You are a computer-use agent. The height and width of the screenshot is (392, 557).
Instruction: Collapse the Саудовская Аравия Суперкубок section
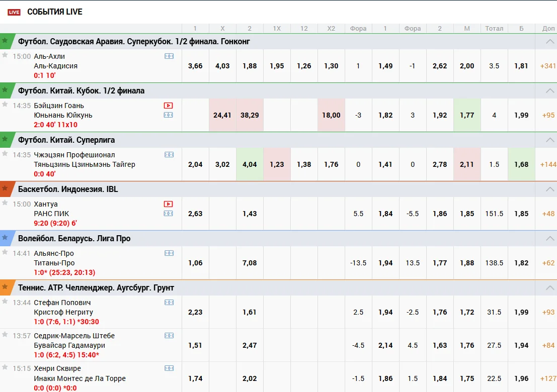coord(549,42)
